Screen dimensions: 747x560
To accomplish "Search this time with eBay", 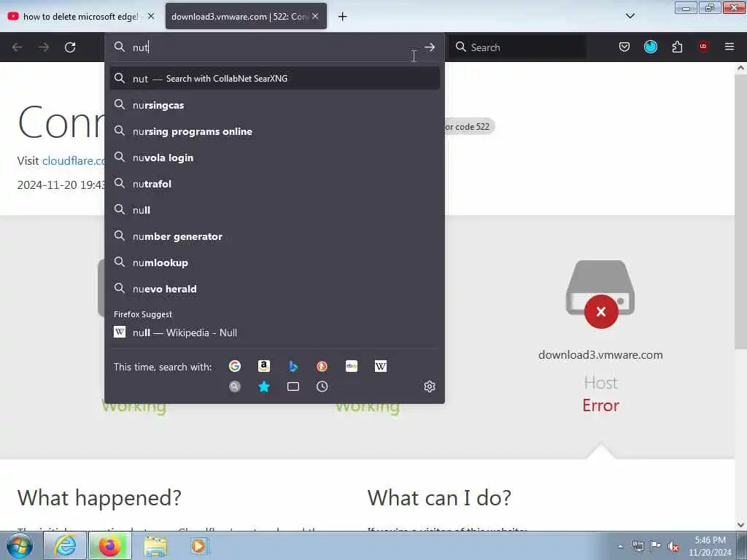I will [x=352, y=366].
